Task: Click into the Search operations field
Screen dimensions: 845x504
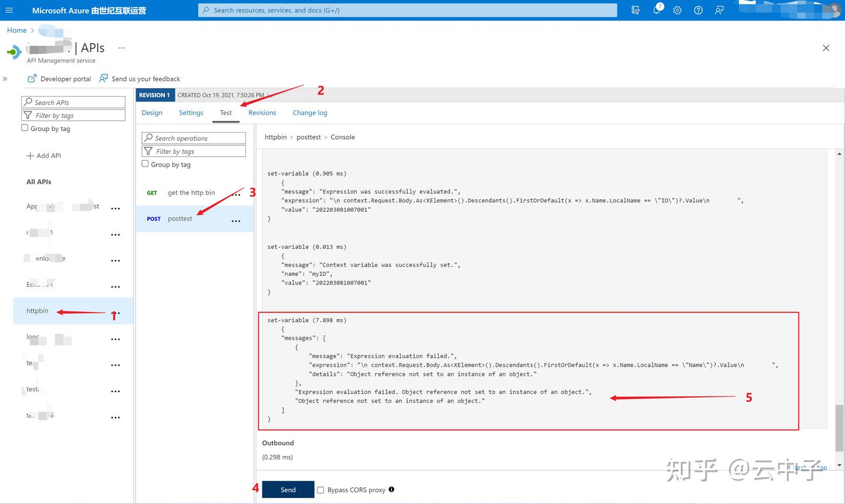Action: coord(194,138)
